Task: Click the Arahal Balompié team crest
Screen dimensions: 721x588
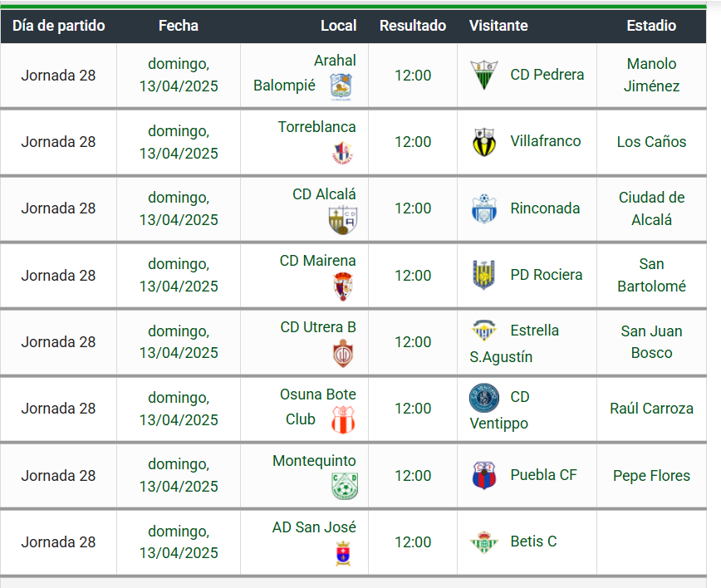Action: pyautogui.click(x=341, y=86)
